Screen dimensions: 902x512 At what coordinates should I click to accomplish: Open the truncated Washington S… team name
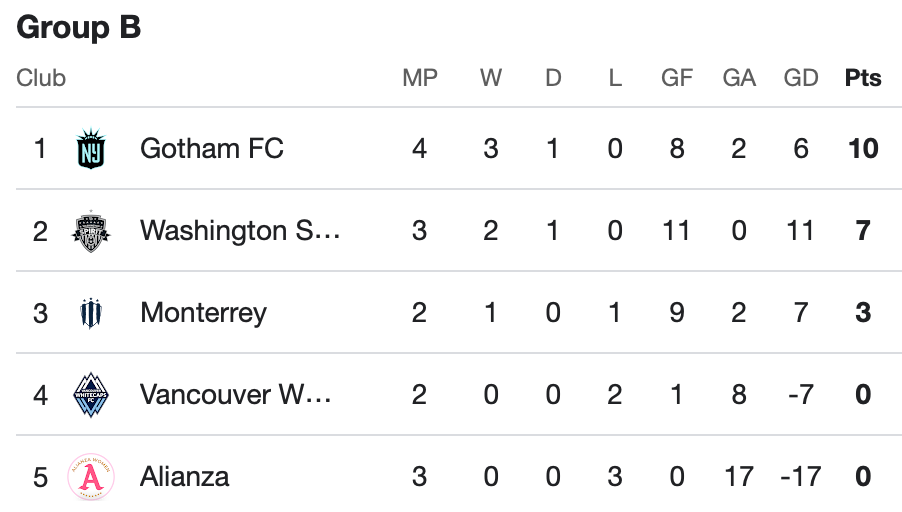240,231
